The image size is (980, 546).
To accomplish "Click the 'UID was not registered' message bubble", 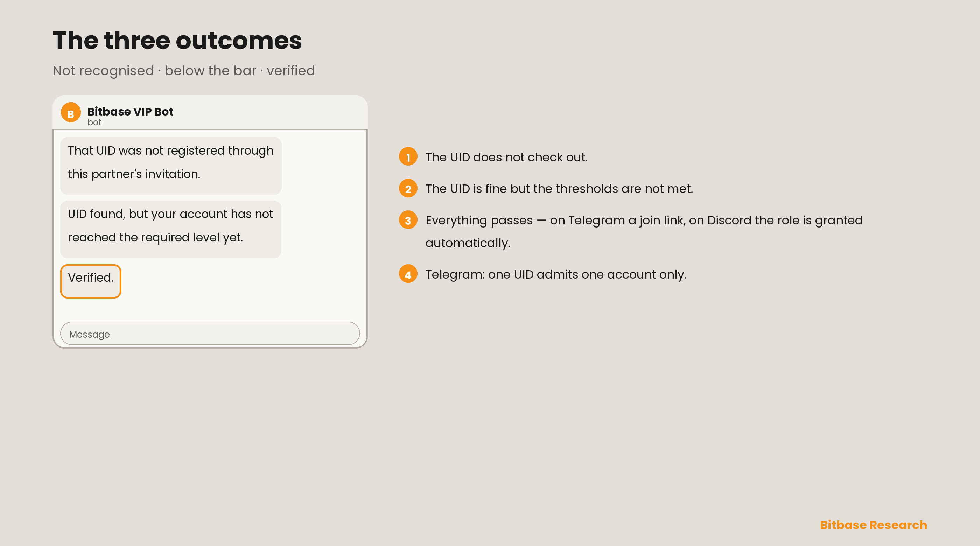I will pos(171,166).
